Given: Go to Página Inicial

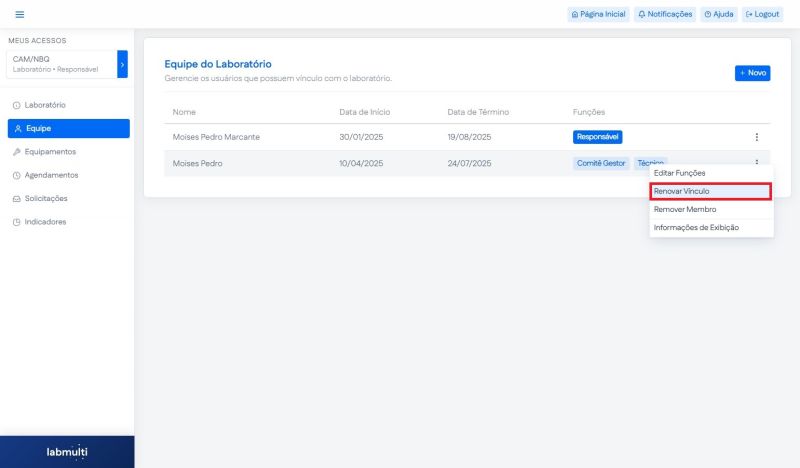Looking at the screenshot, I should tap(597, 14).
